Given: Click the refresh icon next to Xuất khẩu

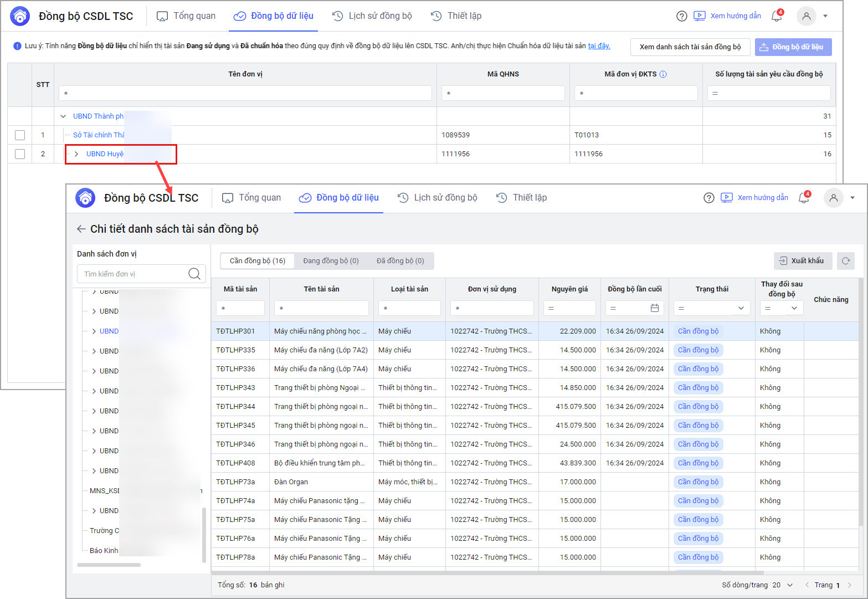Looking at the screenshot, I should coord(845,261).
